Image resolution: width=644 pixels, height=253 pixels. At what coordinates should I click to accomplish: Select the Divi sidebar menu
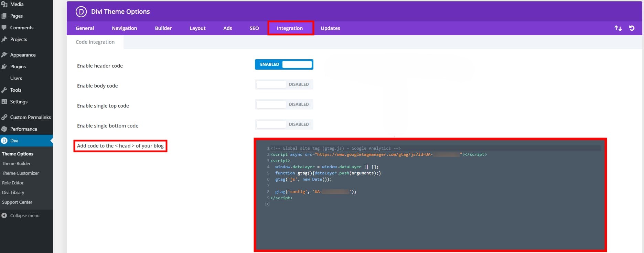tap(26, 141)
